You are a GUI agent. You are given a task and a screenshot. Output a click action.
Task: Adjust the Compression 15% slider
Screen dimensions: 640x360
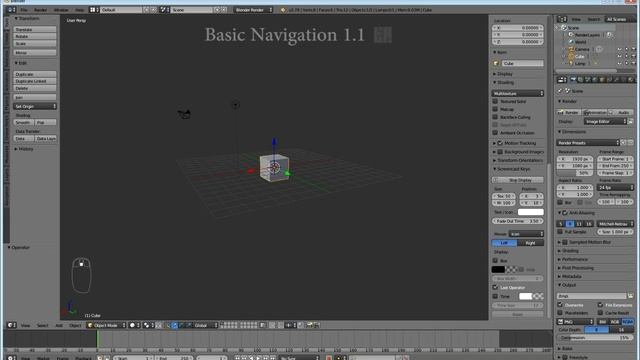596,338
